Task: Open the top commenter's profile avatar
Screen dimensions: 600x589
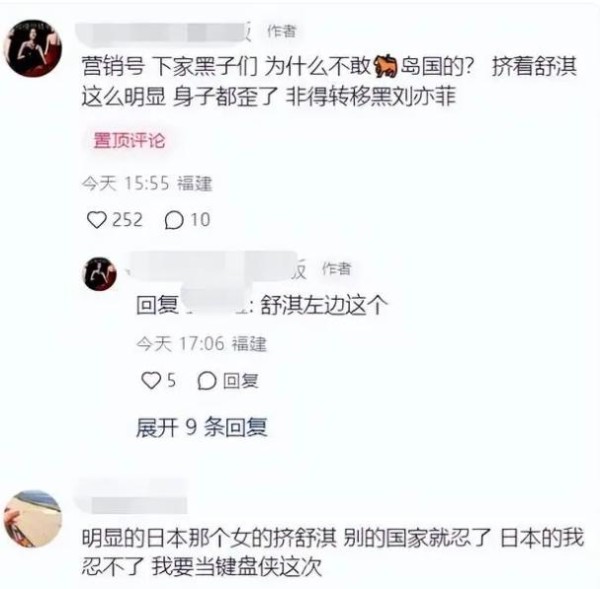Action: click(x=33, y=48)
